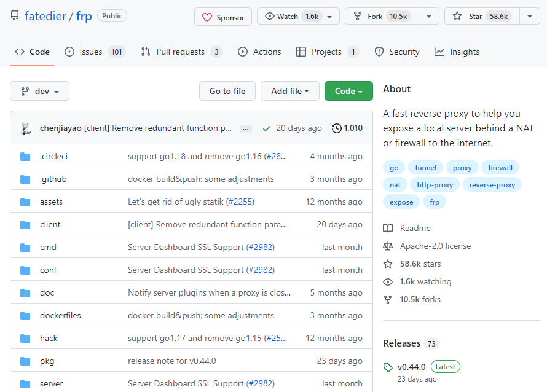Screen dimensions: 547x392
Task: Open the dev branch selector
Action: [39, 90]
